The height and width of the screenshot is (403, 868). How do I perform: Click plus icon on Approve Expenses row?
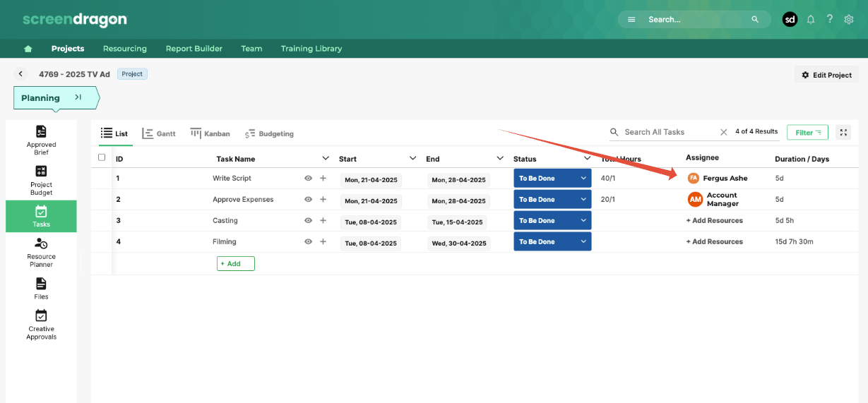[323, 200]
